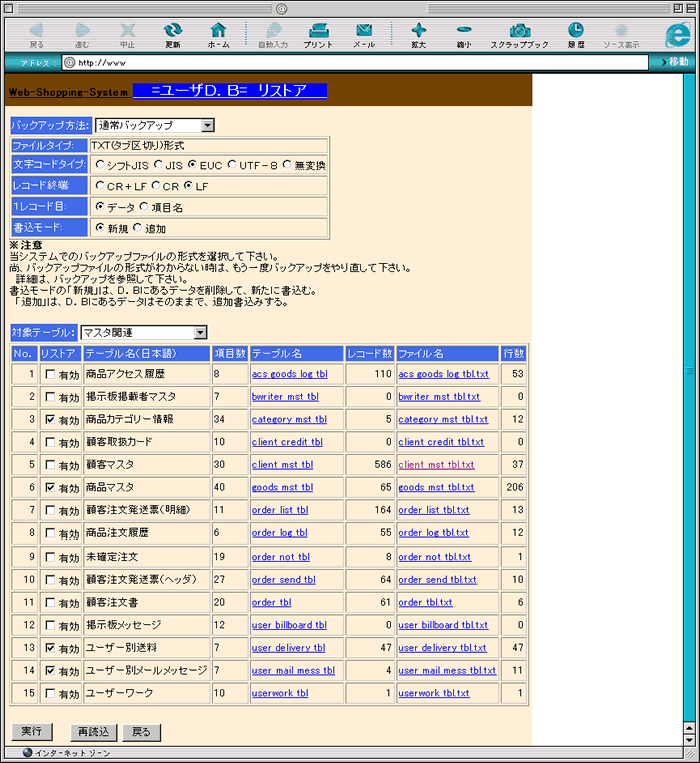The image size is (700, 763).
Task: Click the 実行 execute button
Action: pyautogui.click(x=32, y=731)
